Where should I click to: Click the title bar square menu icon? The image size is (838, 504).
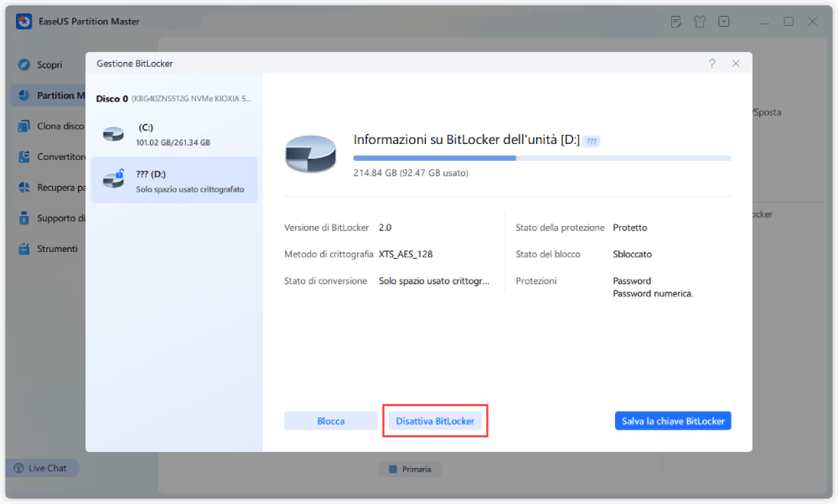click(x=724, y=22)
